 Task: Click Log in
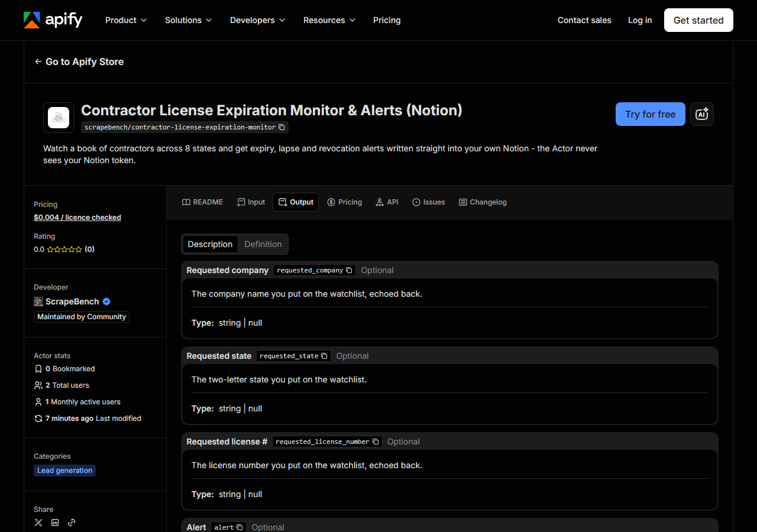(640, 20)
